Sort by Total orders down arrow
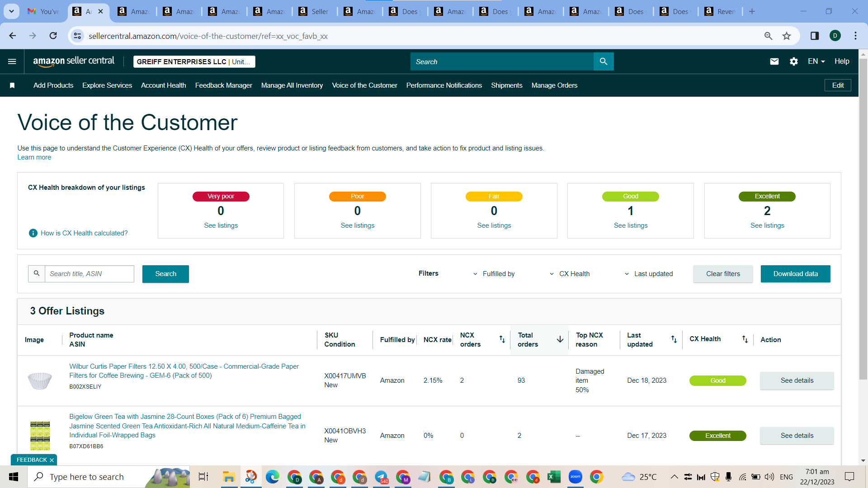 560,339
